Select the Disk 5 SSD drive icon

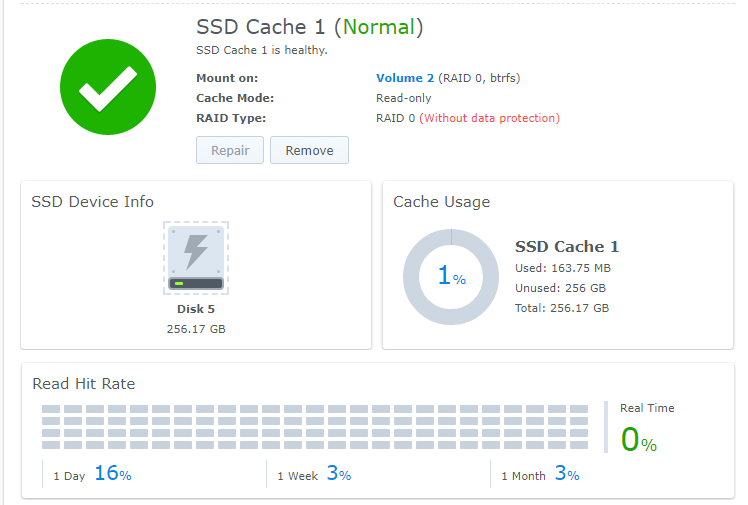click(x=196, y=259)
